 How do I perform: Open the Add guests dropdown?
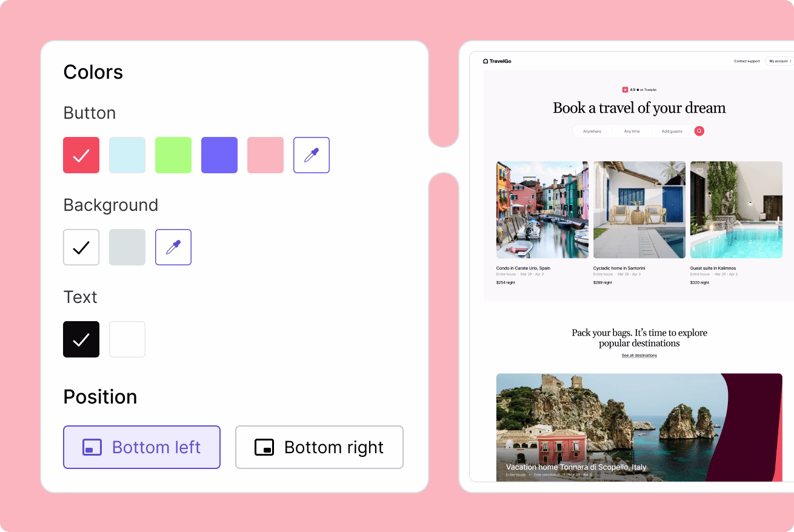point(672,131)
